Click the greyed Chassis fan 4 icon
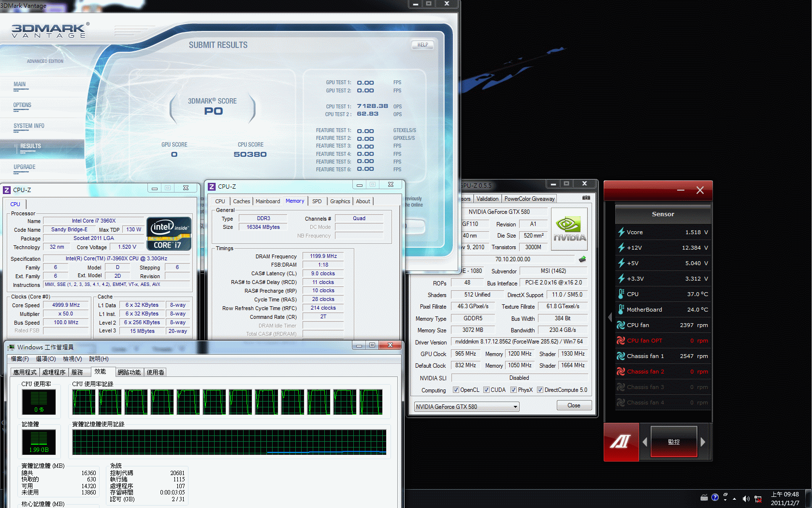812x508 pixels. click(621, 403)
